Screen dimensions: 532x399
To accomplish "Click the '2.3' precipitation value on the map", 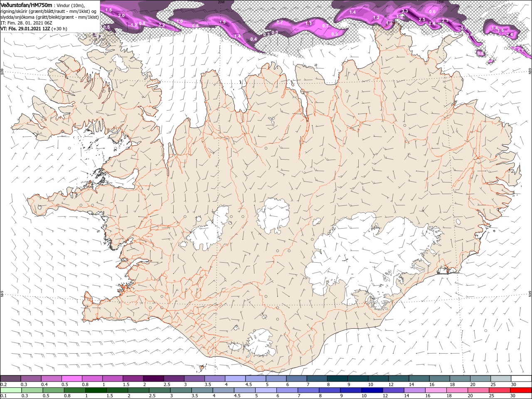I will (445, 20).
